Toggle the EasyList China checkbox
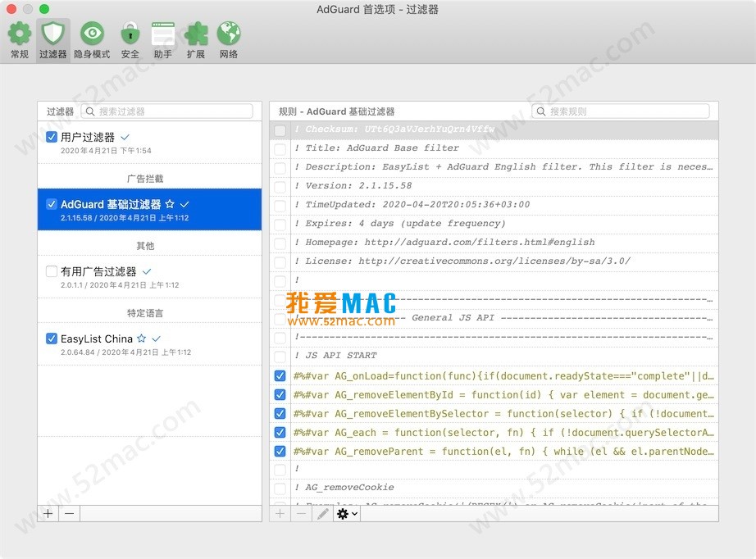This screenshot has width=756, height=559. [x=52, y=339]
